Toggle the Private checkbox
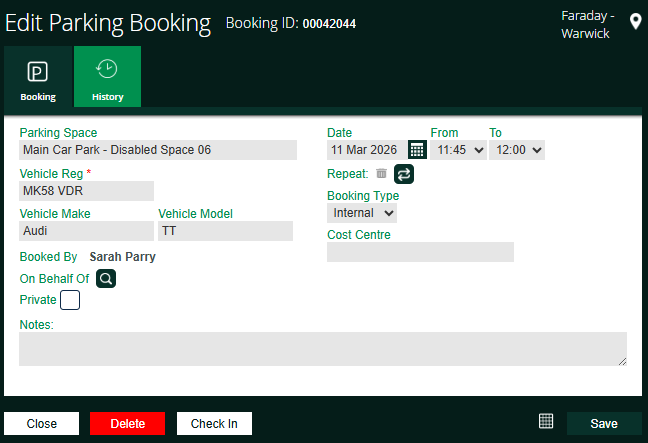The image size is (648, 443). pyautogui.click(x=70, y=299)
